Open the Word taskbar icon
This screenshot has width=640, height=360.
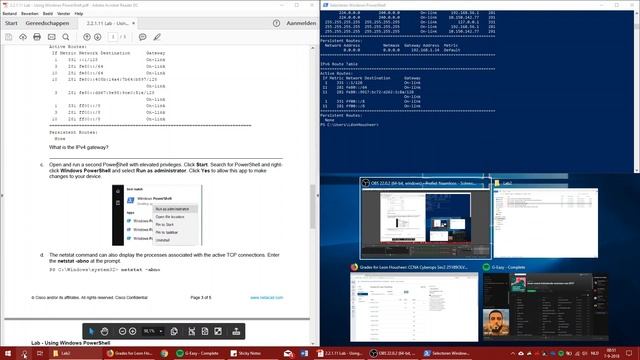point(304,353)
